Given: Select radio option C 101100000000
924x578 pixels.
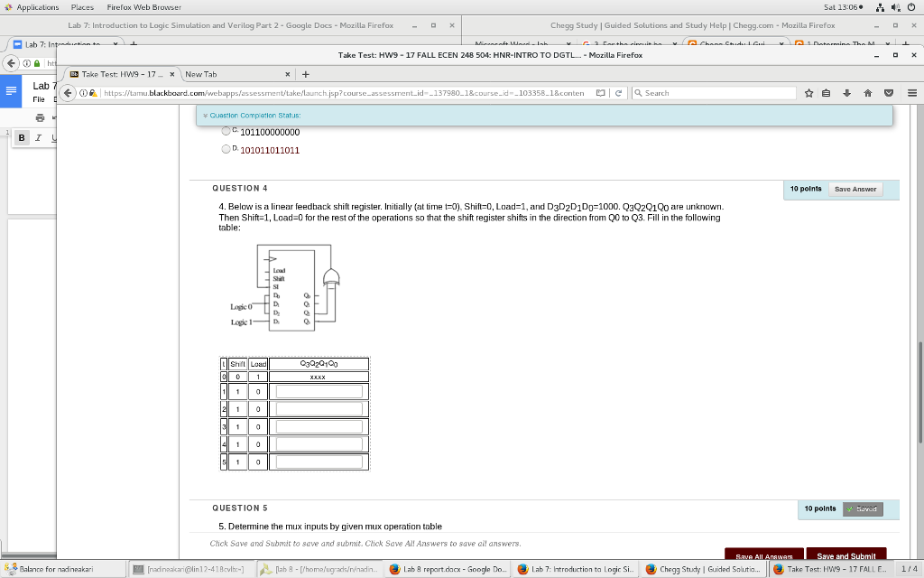Looking at the screenshot, I should pos(226,131).
